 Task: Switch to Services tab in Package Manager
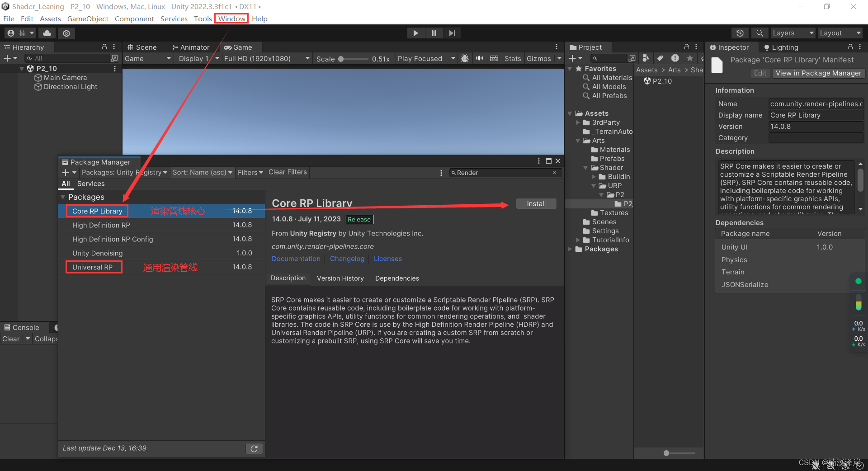(91, 184)
